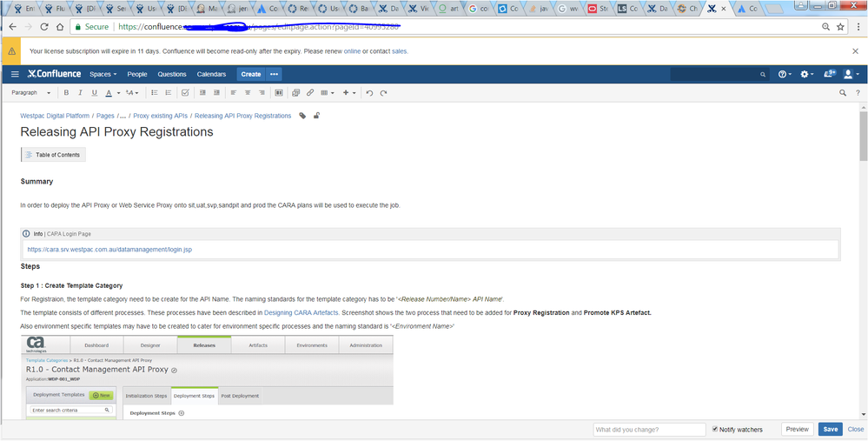The height and width of the screenshot is (441, 868).
Task: Insert a numbered list
Action: [x=169, y=93]
